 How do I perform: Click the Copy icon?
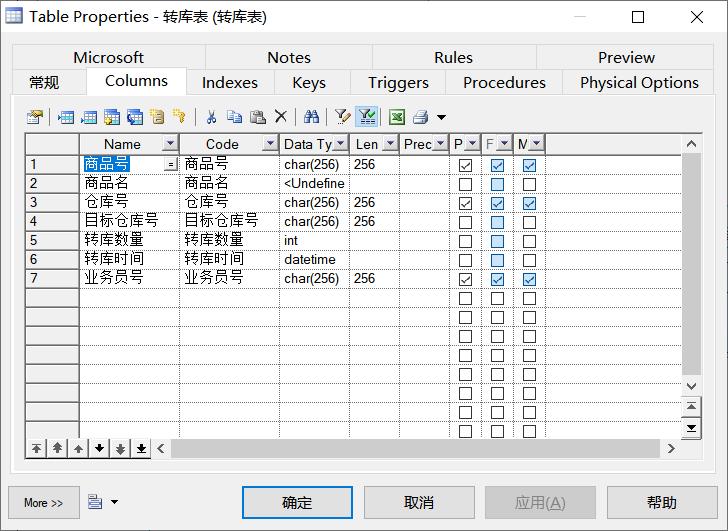(234, 117)
